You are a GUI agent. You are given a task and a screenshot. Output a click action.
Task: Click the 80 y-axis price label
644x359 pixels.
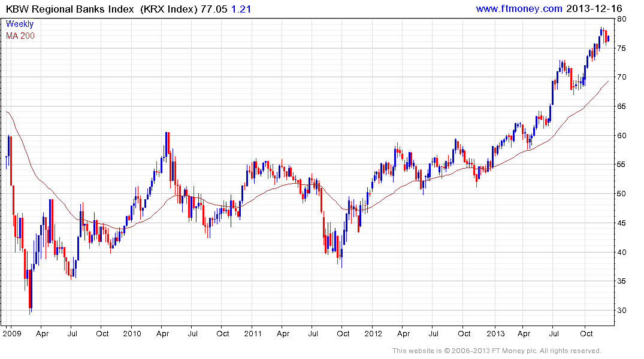coord(621,19)
